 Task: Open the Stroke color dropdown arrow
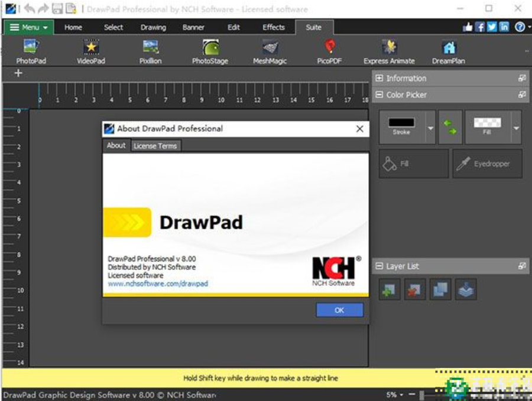(430, 128)
